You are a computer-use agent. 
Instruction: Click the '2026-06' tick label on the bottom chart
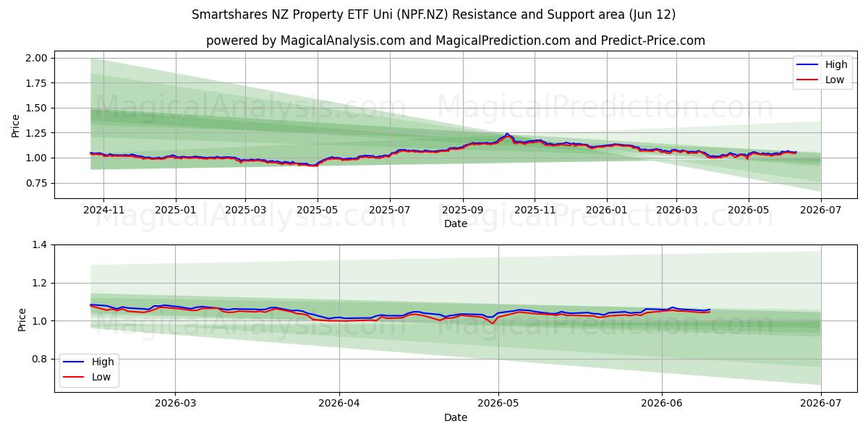click(x=662, y=404)
